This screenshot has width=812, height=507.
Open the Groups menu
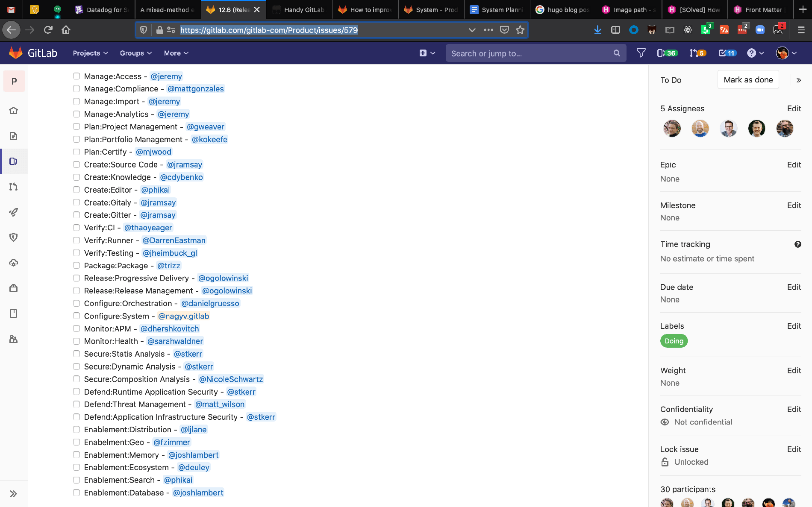click(135, 53)
